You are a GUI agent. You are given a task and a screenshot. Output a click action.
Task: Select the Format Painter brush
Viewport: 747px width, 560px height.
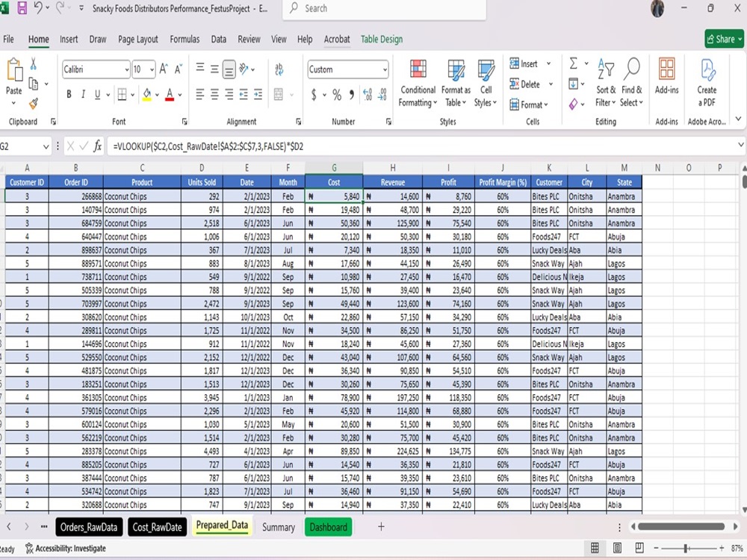tap(34, 103)
